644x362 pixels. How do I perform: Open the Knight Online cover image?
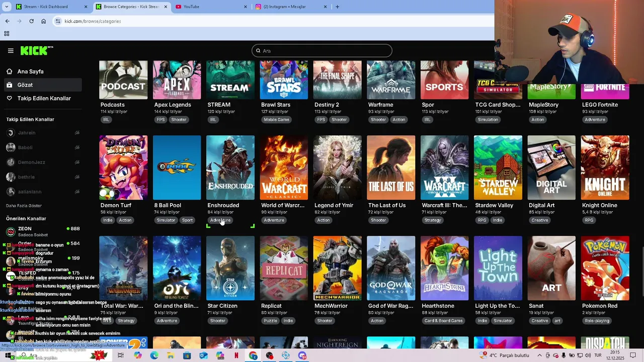click(605, 167)
